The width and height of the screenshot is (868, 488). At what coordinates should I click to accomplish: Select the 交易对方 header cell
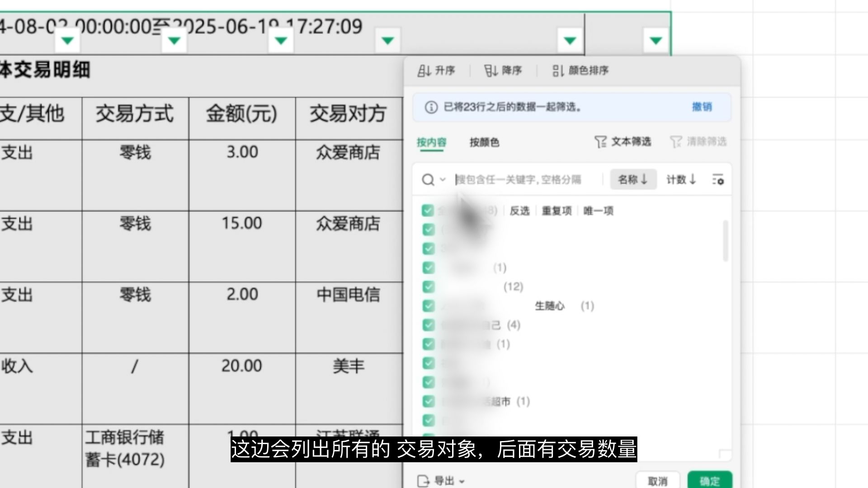(x=349, y=118)
